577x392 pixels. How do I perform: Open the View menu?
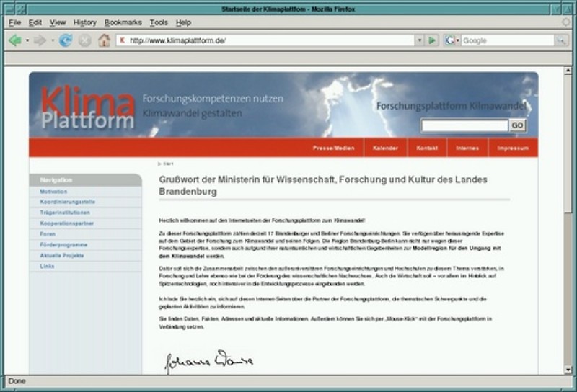(x=58, y=22)
